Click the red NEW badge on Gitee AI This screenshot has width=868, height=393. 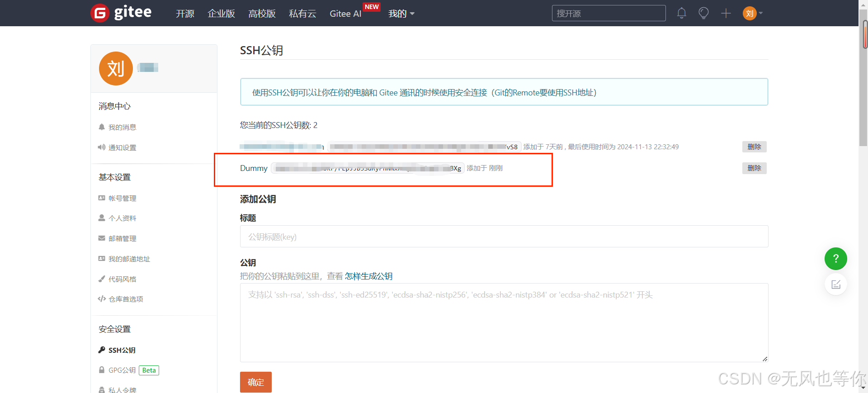click(x=372, y=7)
